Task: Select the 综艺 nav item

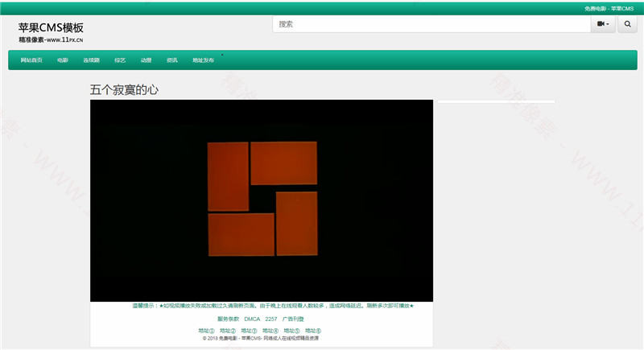Action: 120,60
